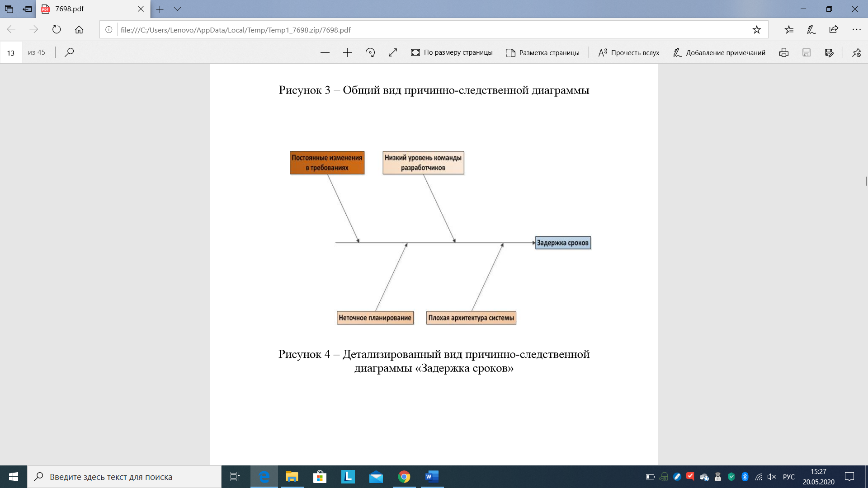Click the save-as icon in PDF toolbar

(x=829, y=52)
